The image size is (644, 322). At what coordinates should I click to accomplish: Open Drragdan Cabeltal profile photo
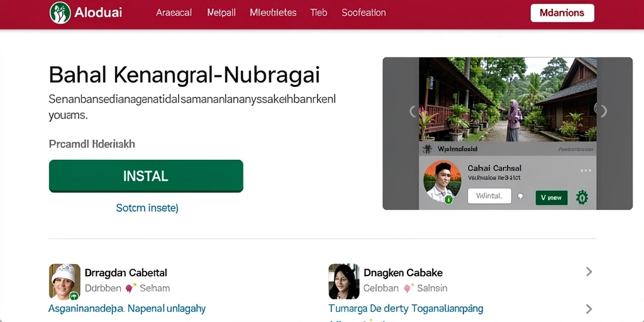(x=65, y=281)
